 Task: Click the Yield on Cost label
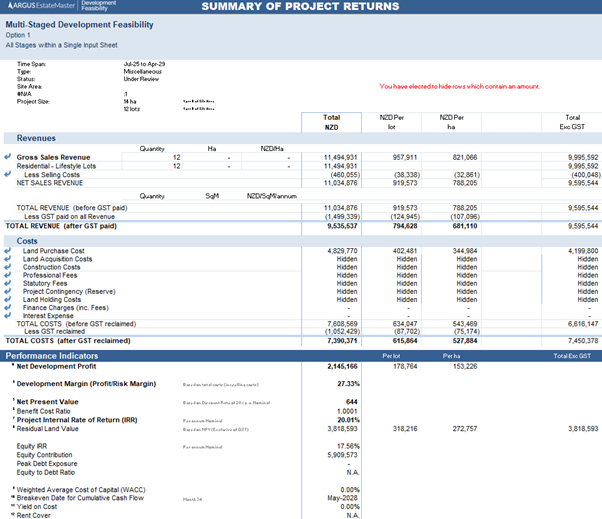(36, 507)
